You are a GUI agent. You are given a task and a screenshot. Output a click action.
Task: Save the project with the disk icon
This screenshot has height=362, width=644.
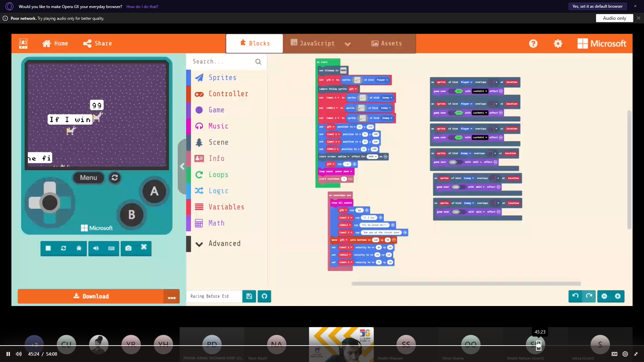point(249,296)
